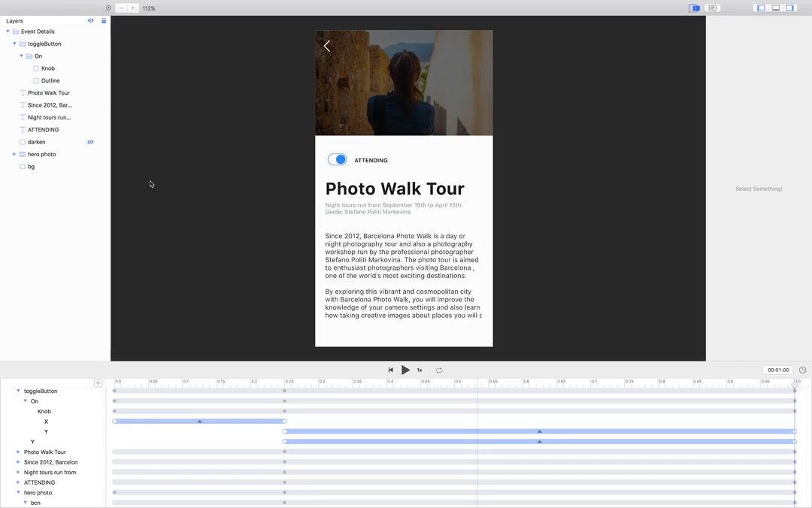812x508 pixels.
Task: Click the 00:01.00 duration field
Action: pyautogui.click(x=778, y=370)
